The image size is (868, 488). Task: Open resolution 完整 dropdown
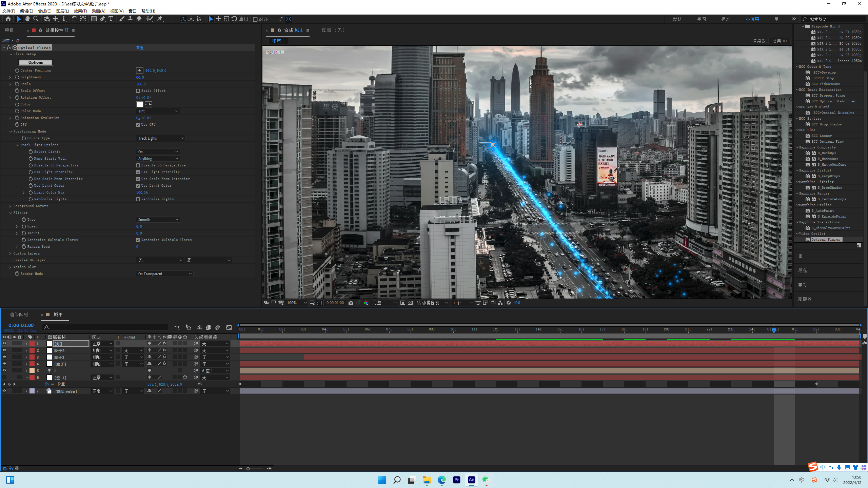point(385,303)
